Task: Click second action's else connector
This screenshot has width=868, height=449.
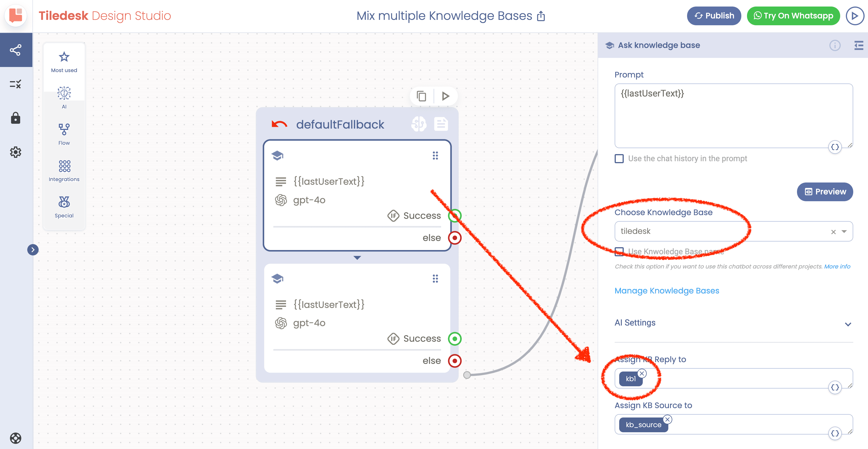Action: (454, 361)
